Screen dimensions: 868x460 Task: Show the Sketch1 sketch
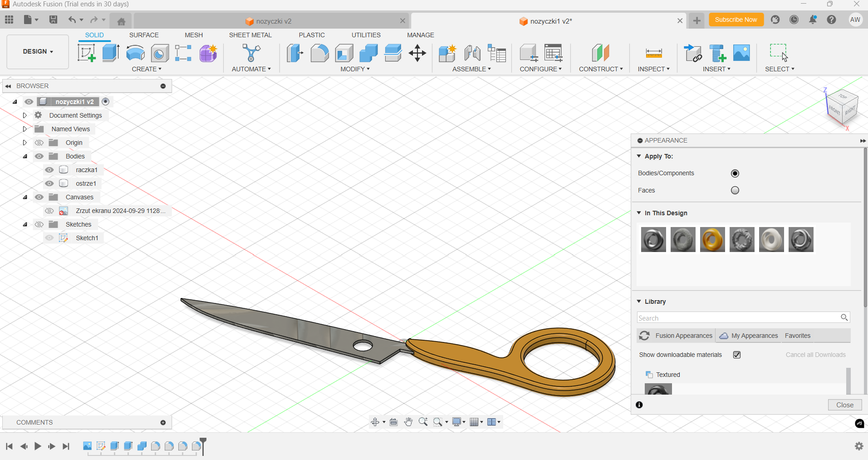[49, 238]
